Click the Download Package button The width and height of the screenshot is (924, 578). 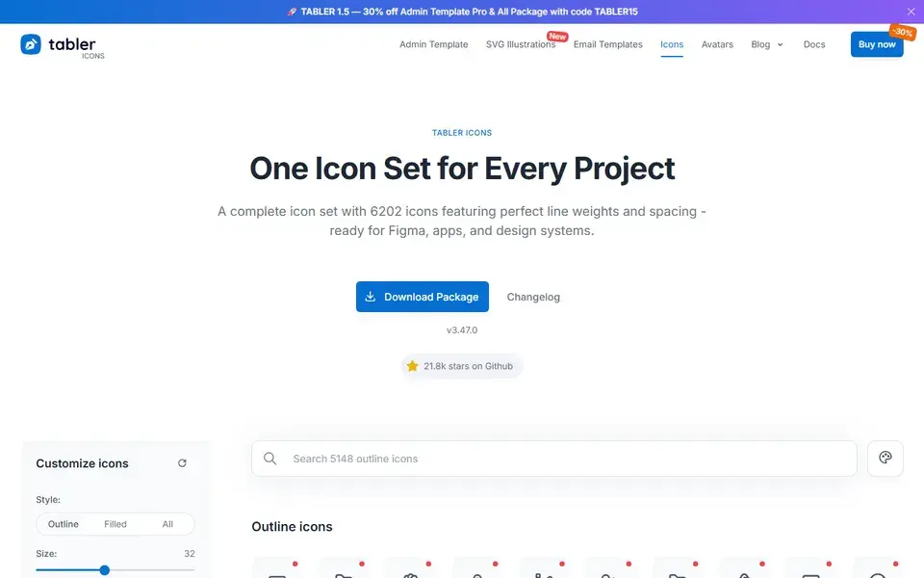422,297
